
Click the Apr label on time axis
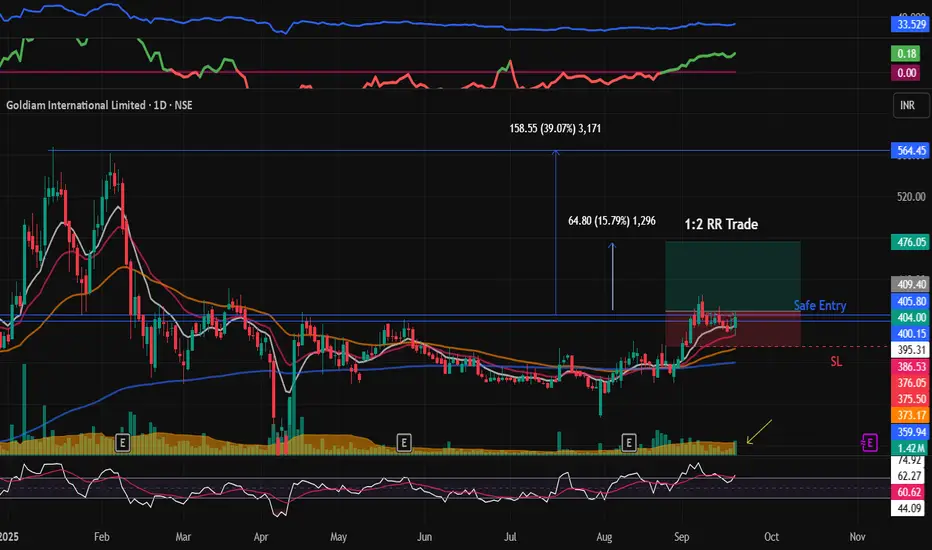(x=261, y=536)
